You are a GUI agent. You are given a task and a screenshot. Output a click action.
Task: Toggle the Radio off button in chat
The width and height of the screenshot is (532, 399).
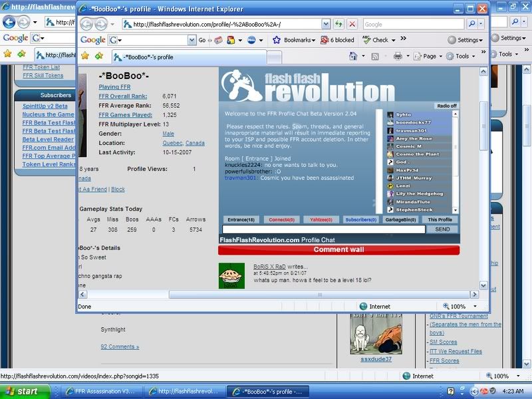[x=446, y=106]
